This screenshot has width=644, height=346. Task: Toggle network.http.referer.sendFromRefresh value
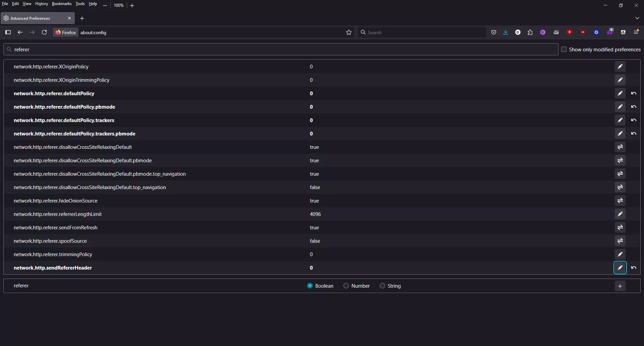(620, 227)
